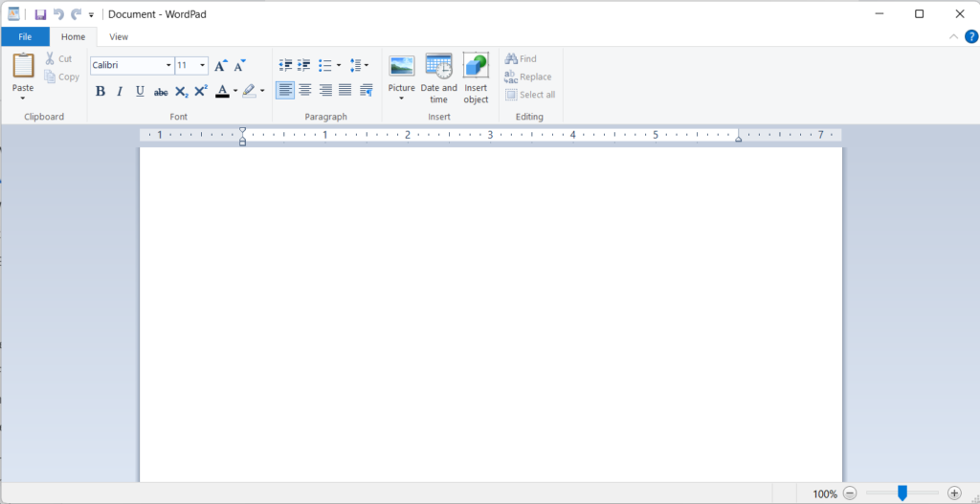The width and height of the screenshot is (980, 504).
Task: Switch to the View tab
Action: coord(119,37)
